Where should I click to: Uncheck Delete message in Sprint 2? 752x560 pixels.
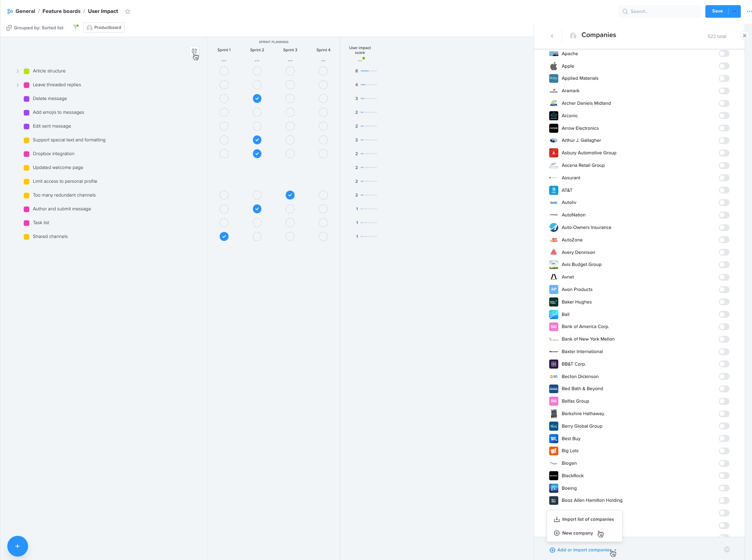pos(257,99)
